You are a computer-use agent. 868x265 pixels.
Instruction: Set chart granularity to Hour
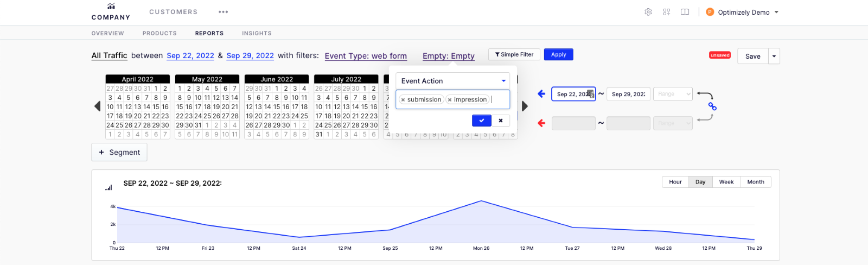click(675, 182)
